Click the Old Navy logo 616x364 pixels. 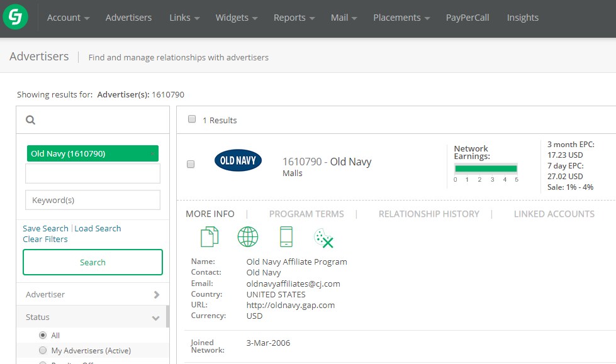pyautogui.click(x=238, y=161)
